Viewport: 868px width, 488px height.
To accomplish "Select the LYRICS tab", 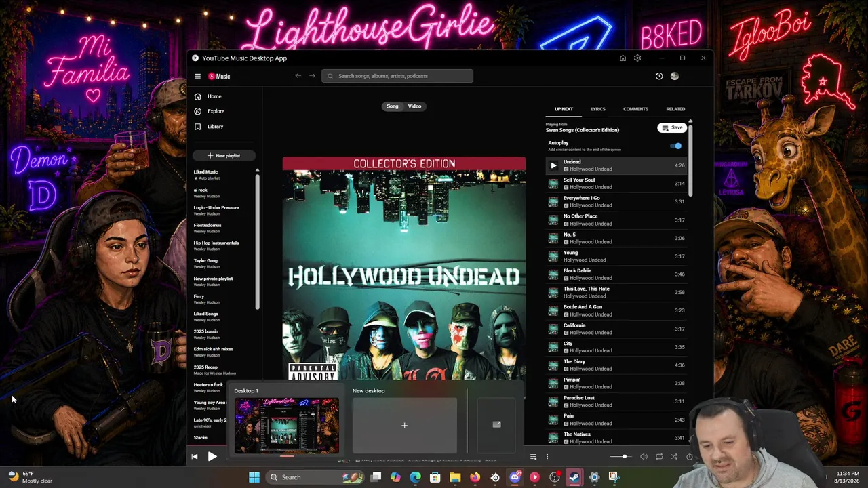I will [598, 109].
